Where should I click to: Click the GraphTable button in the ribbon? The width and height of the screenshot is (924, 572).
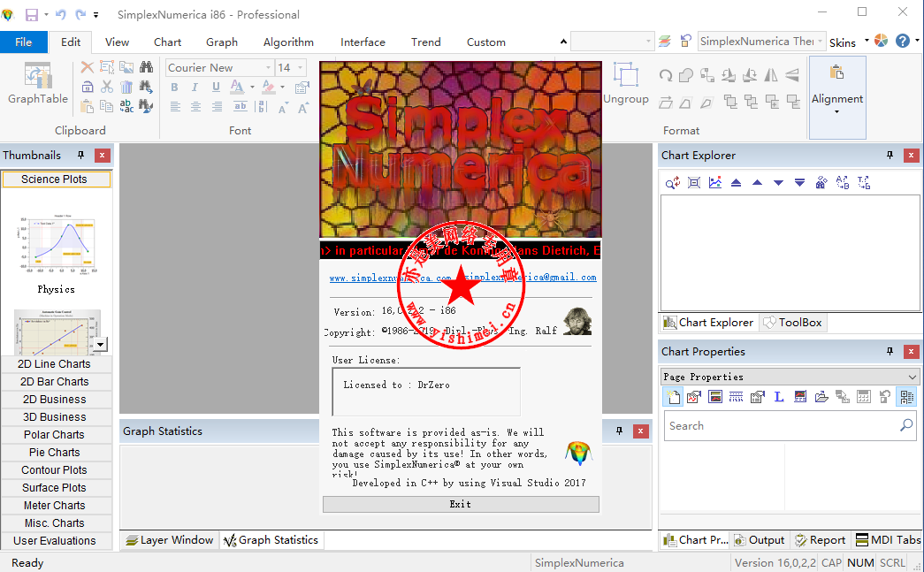[x=38, y=84]
